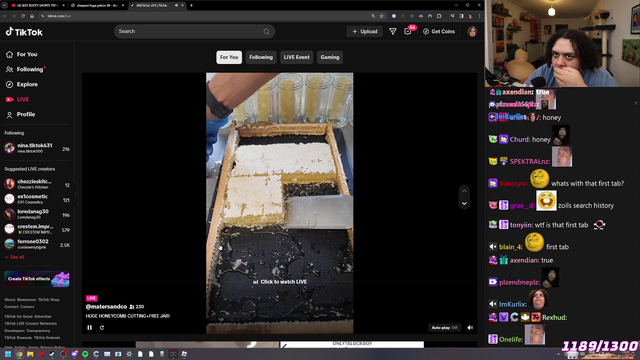Open @matersandco profile name
This screenshot has width=640, height=360.
[106, 307]
